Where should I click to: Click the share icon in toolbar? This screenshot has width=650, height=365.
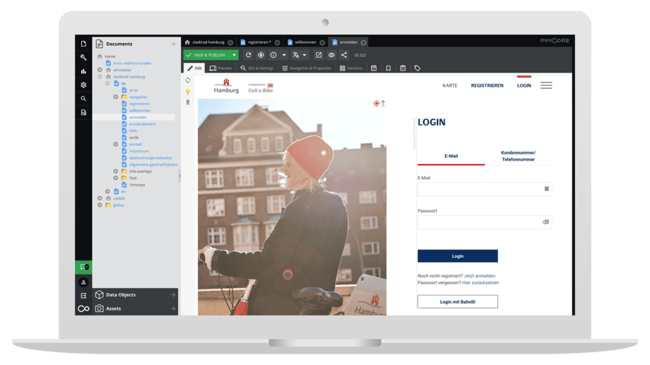click(344, 55)
